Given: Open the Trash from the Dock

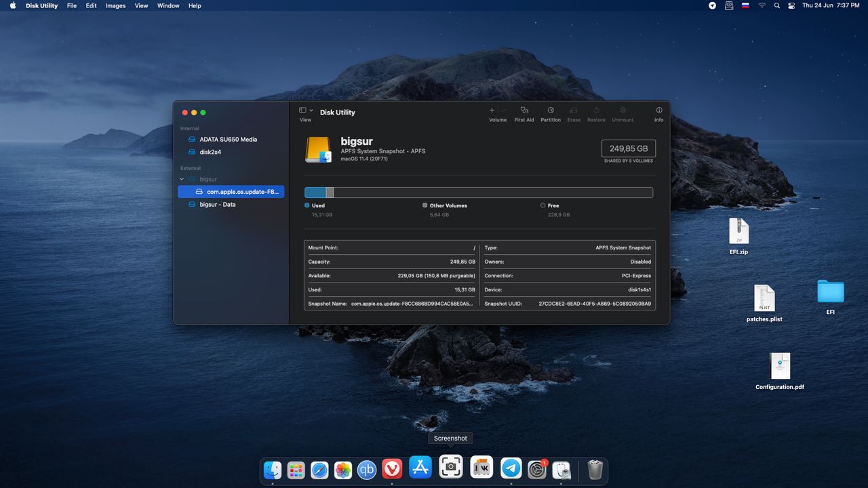Looking at the screenshot, I should click(x=595, y=469).
